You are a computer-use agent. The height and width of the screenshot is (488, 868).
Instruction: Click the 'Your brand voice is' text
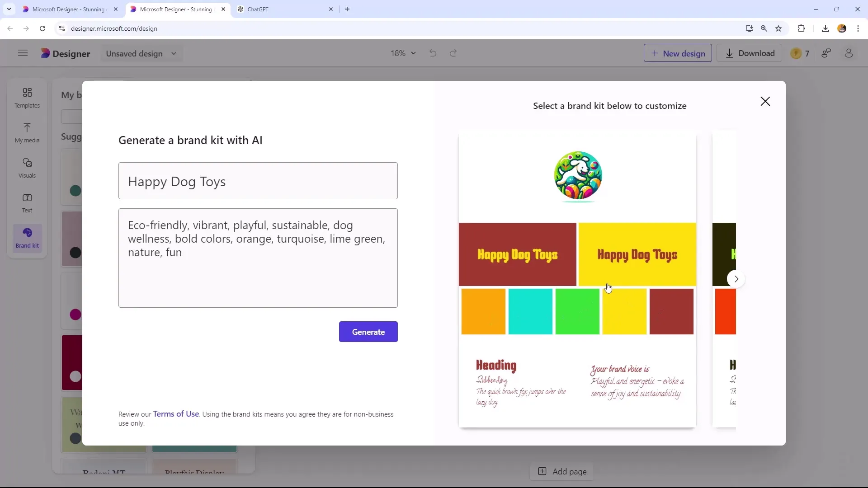[x=620, y=369]
